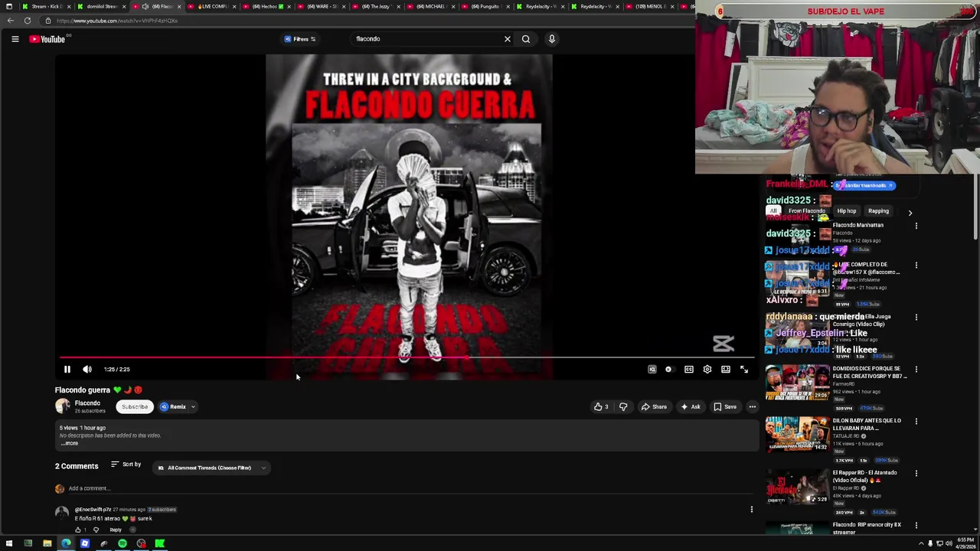Image resolution: width=980 pixels, height=551 pixels.
Task: Select the From Flacondo chip
Action: point(807,211)
